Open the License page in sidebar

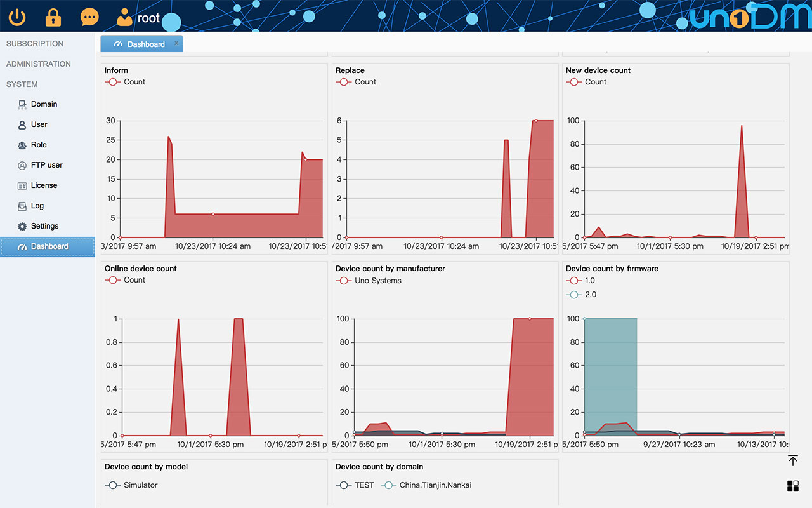44,185
